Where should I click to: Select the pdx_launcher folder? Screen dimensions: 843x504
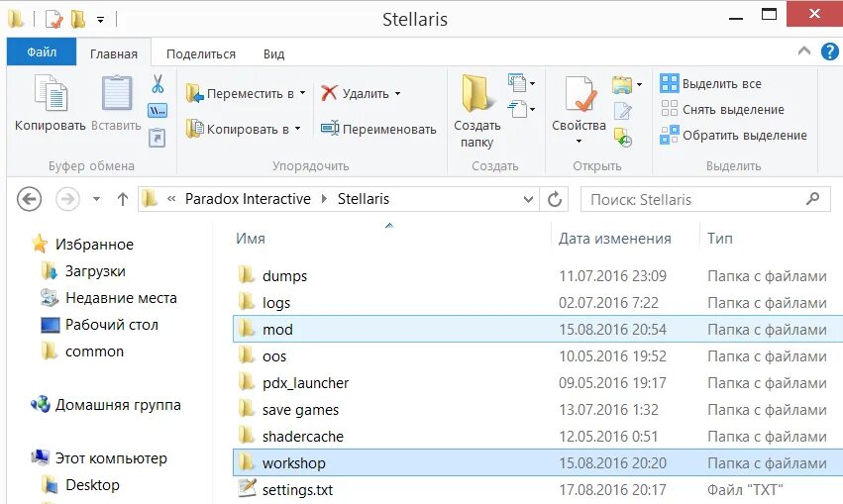(538, 382)
